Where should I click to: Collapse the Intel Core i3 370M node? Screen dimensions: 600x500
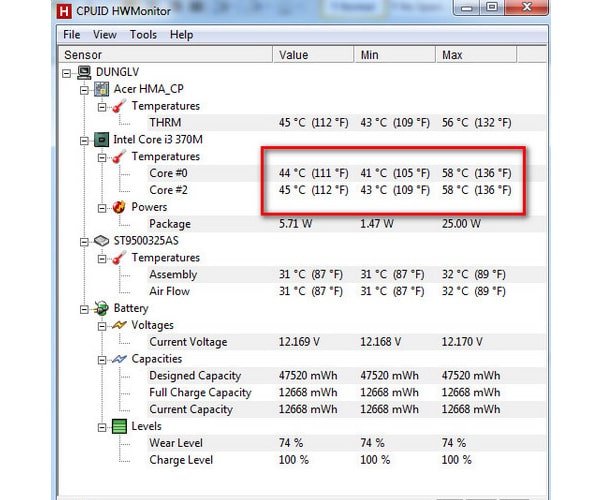click(x=84, y=141)
